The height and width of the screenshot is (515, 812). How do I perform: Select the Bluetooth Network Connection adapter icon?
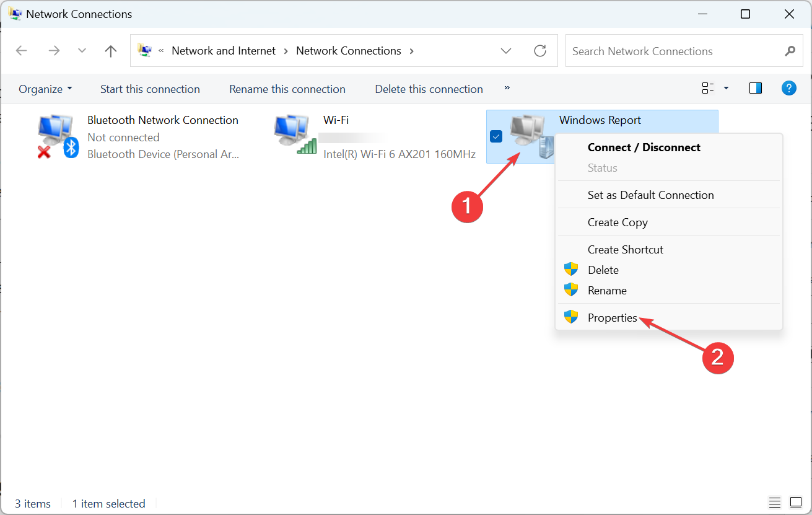58,136
